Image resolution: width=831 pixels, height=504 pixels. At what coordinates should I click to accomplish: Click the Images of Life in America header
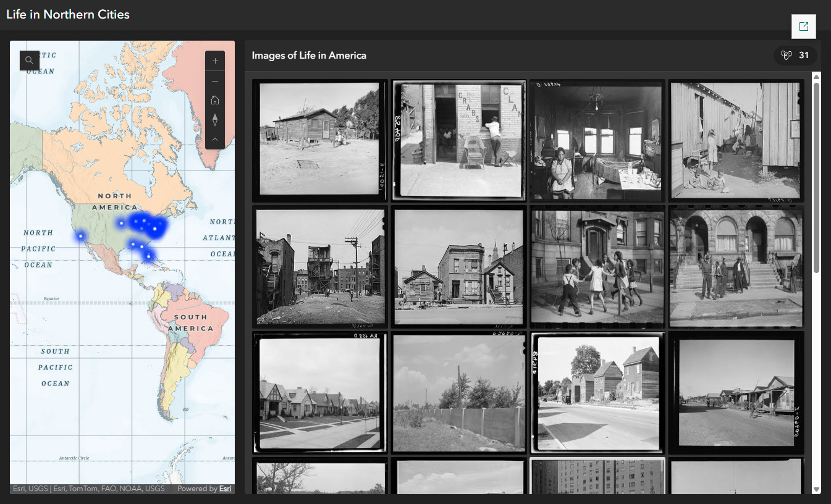point(309,55)
